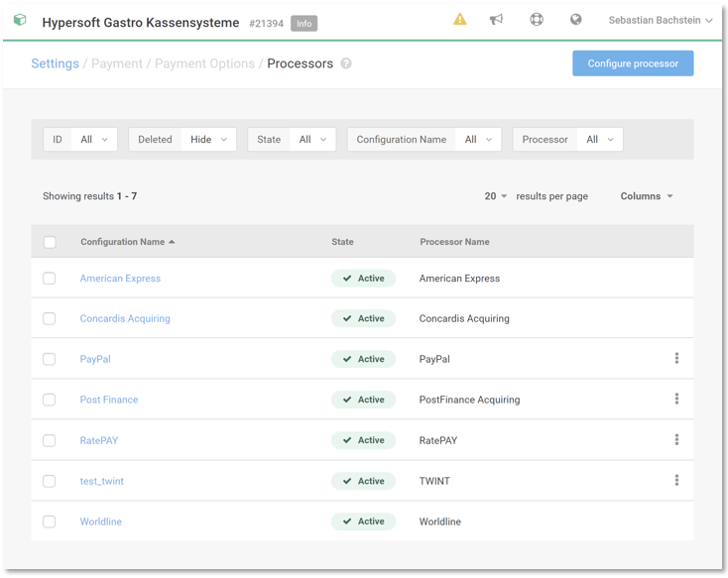
Task: Open the Concardis Acquiring configuration link
Action: (x=125, y=319)
